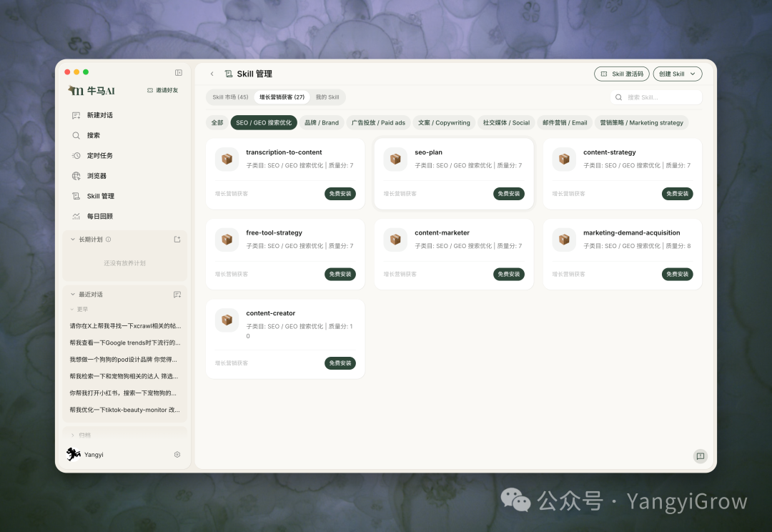The height and width of the screenshot is (532, 772).
Task: Click the content-creator package icon
Action: pyautogui.click(x=227, y=320)
